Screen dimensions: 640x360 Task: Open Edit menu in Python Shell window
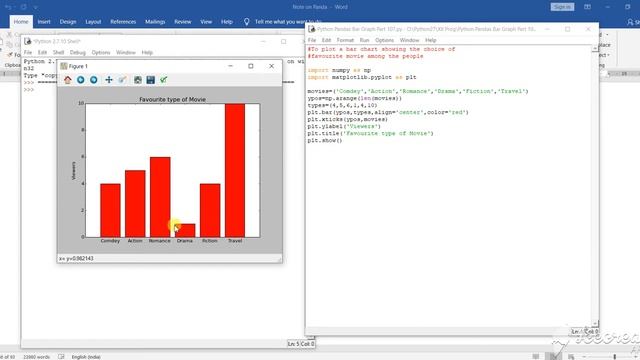42,53
